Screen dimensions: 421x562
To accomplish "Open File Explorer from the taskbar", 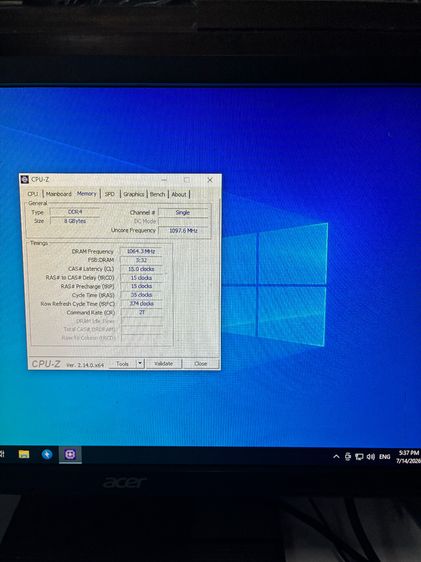I will click(x=24, y=454).
